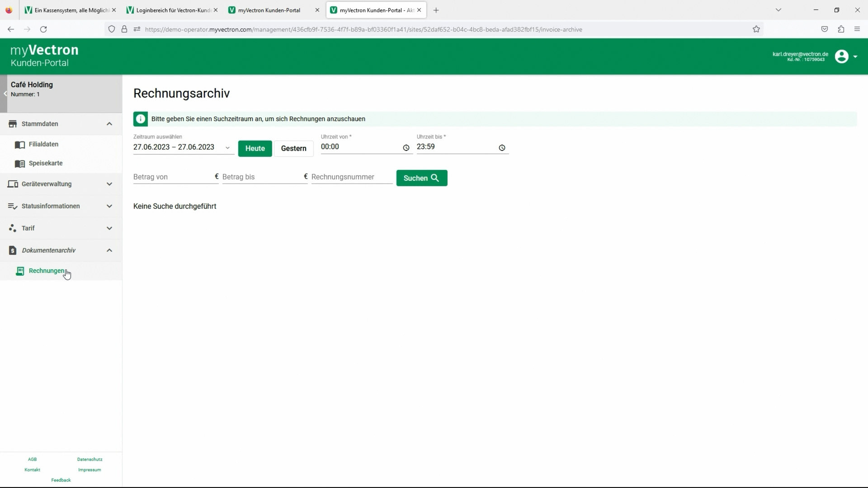This screenshot has width=868, height=488.
Task: Open the Datenschutz footer link
Action: click(90, 459)
